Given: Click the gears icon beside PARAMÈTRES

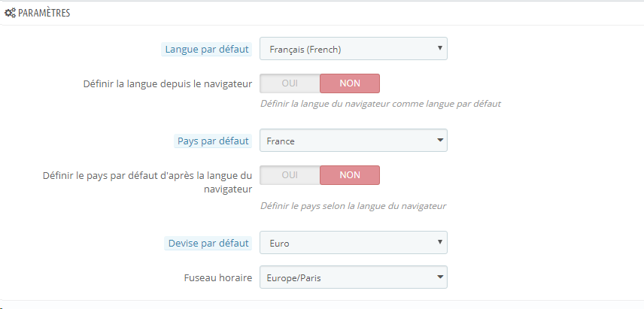Looking at the screenshot, I should tap(10, 13).
